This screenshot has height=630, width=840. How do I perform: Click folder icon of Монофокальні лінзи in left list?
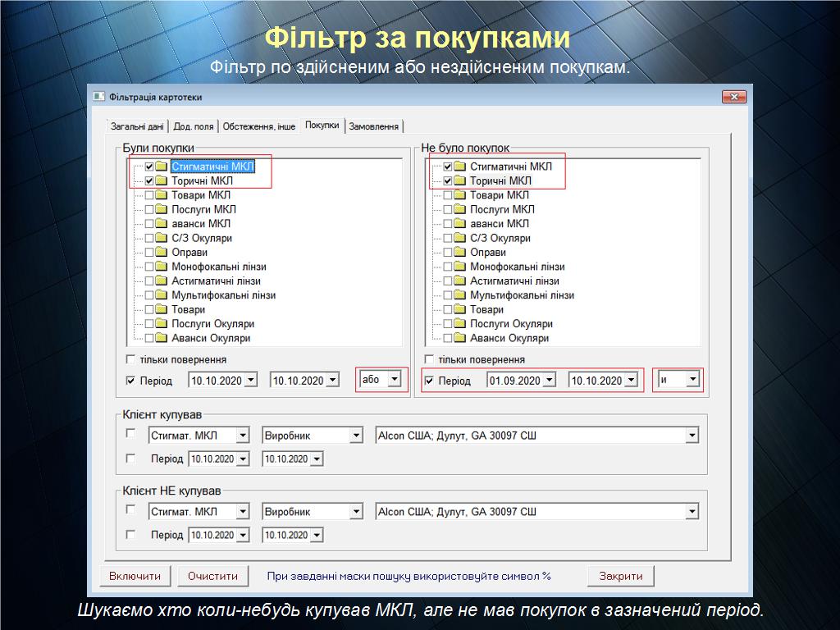click(162, 267)
